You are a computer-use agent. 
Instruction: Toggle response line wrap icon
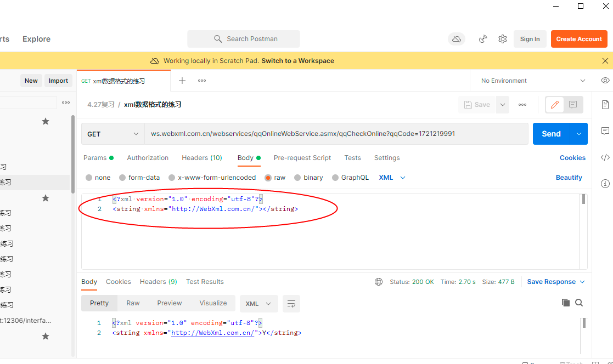point(291,304)
